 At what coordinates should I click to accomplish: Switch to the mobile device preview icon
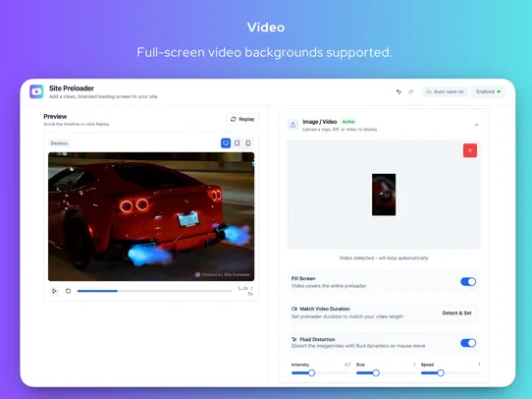(x=248, y=143)
